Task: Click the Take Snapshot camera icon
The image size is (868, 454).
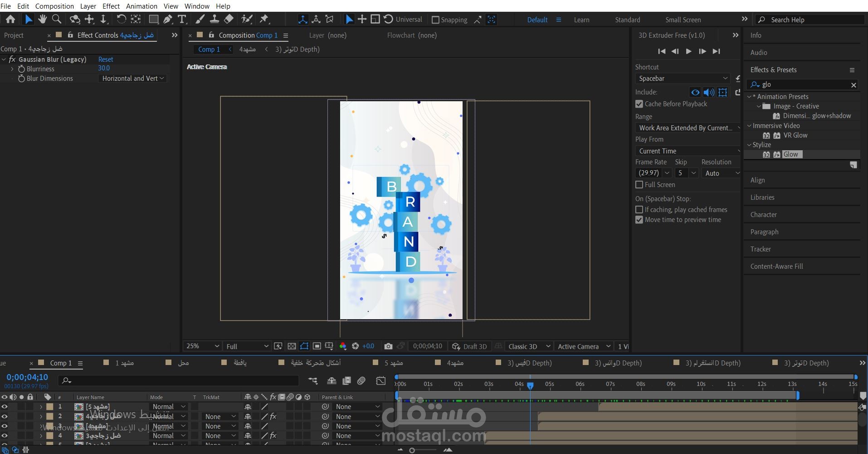Action: 388,346
